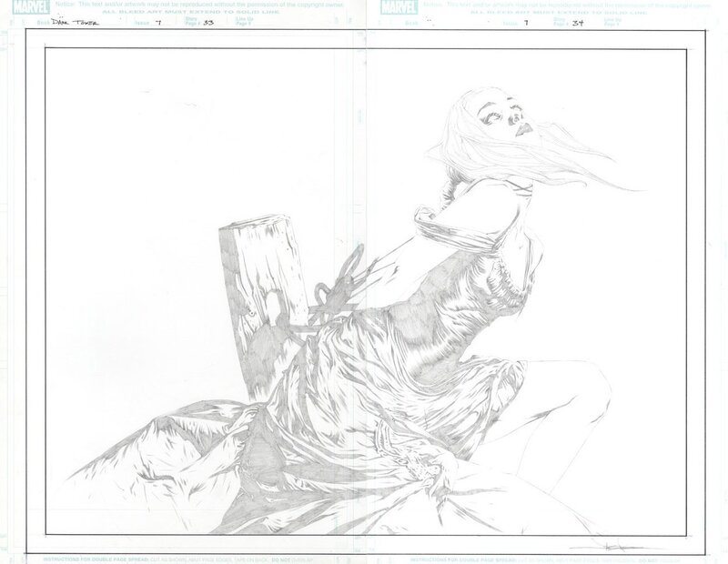
Task: Click the handwritten "Dark Tower" book title
Action: tap(75, 22)
